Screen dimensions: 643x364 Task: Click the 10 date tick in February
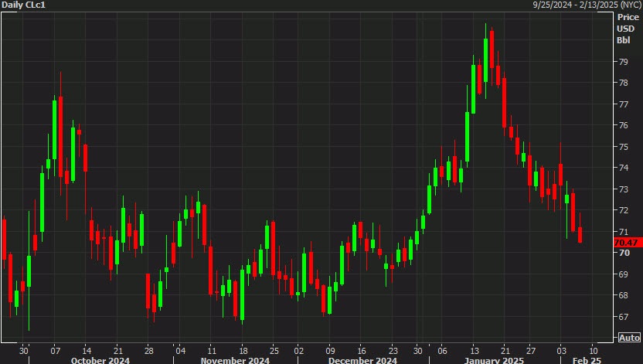(594, 351)
